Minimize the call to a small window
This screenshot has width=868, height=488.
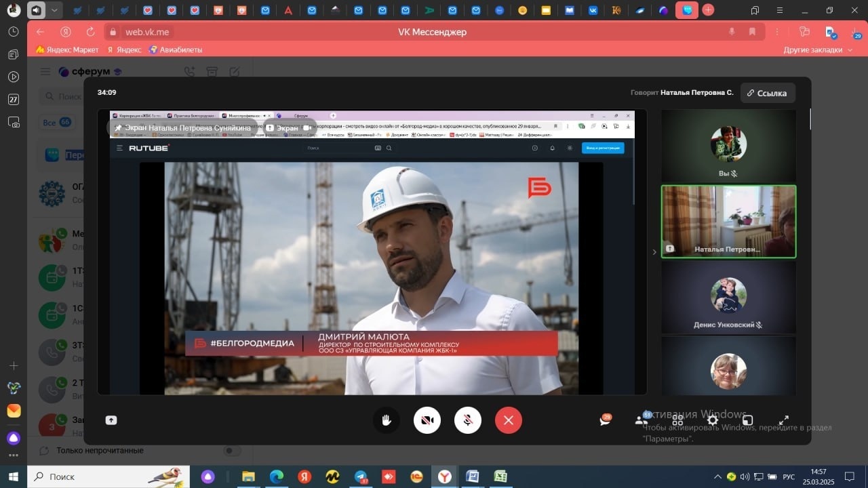[x=748, y=420]
